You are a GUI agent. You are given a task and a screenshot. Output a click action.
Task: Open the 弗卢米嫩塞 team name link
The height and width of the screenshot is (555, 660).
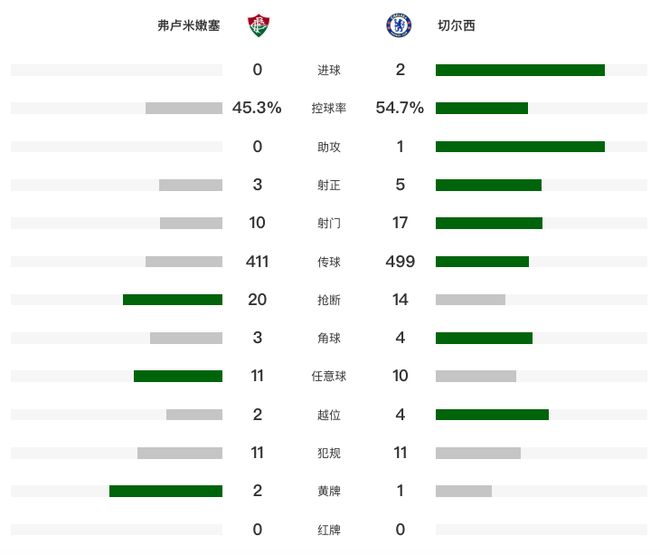(189, 26)
